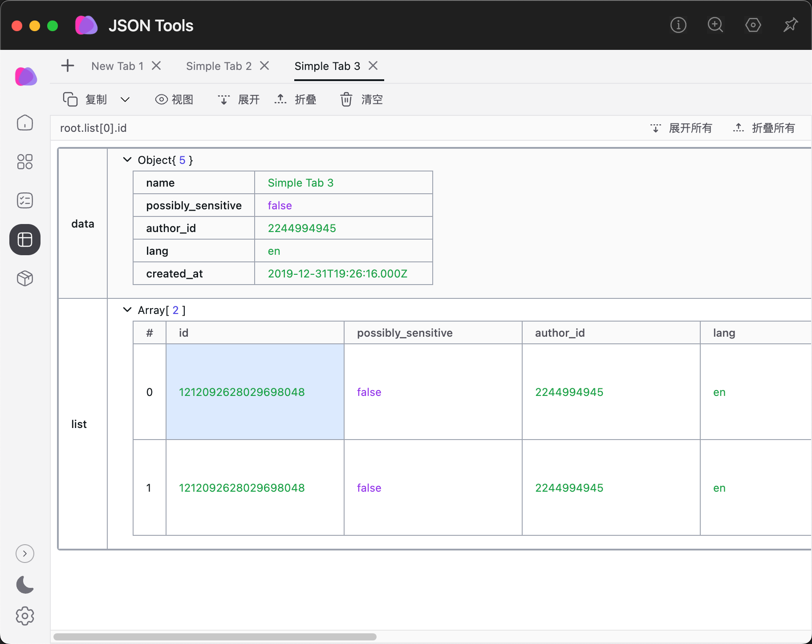
Task: Select 'en' cell in list row 0
Action: 756,392
